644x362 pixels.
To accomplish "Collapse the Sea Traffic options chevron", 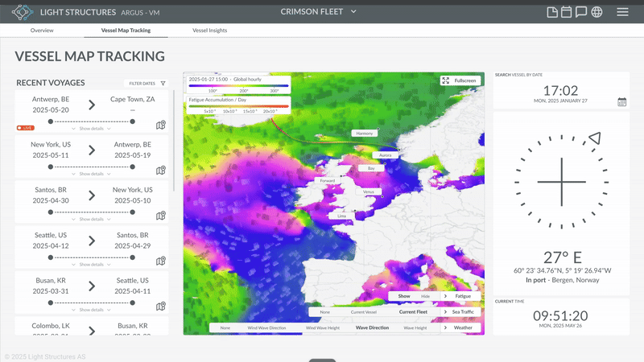I will 445,312.
